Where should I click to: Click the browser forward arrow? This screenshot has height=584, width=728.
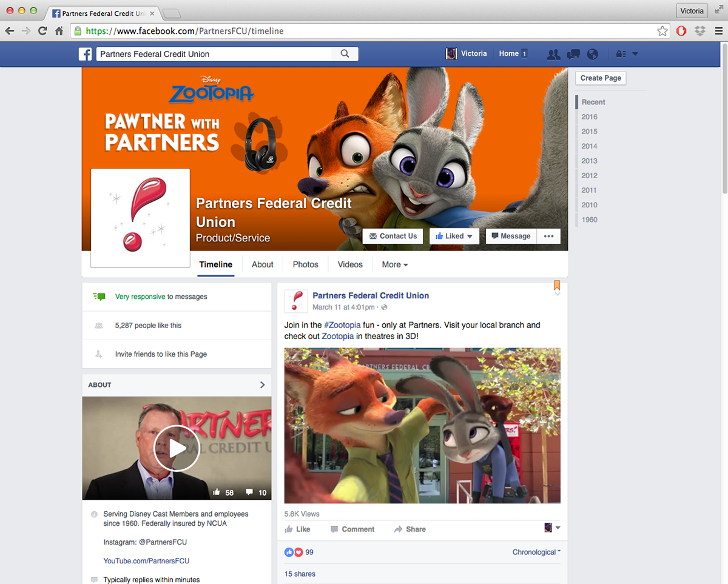26,31
